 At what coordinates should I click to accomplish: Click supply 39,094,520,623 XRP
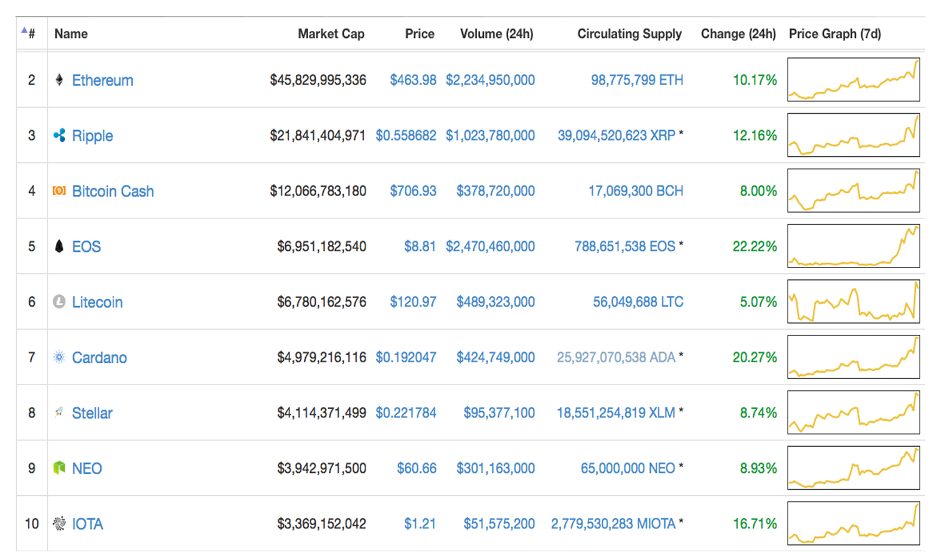tap(616, 135)
